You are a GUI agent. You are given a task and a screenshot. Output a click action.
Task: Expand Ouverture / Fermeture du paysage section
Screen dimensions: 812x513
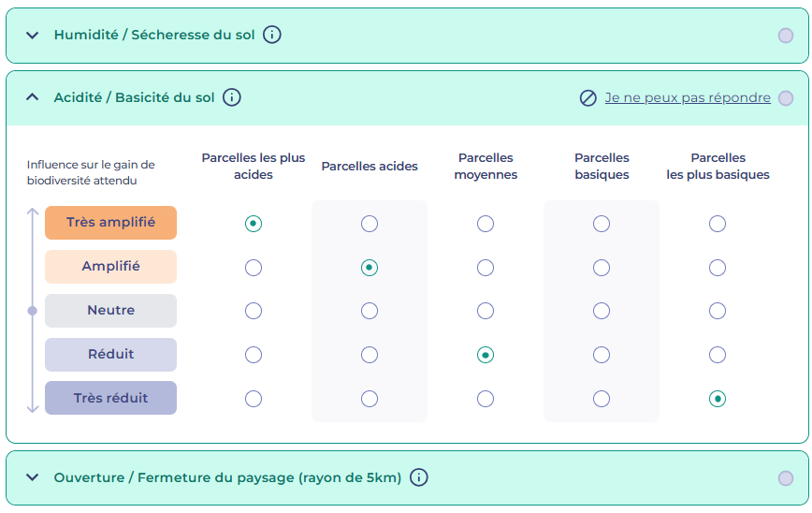33,477
